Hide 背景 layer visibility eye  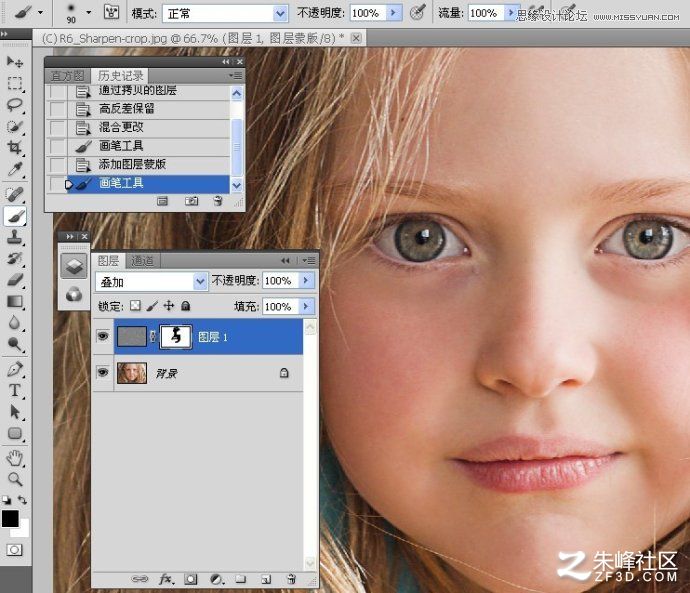[x=103, y=373]
